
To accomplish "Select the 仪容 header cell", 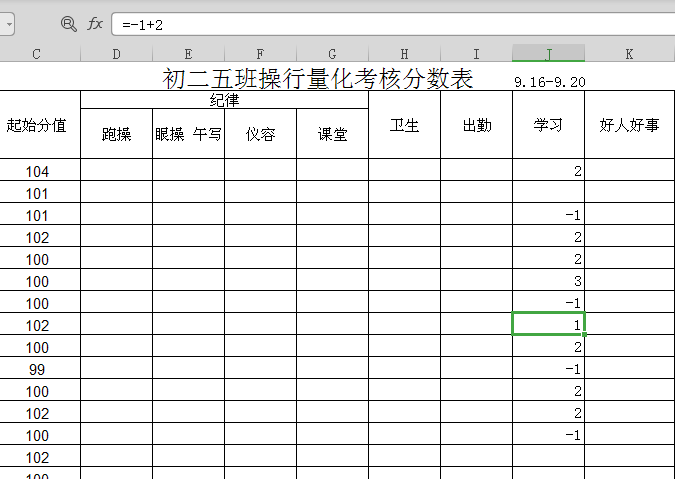I will click(x=260, y=133).
